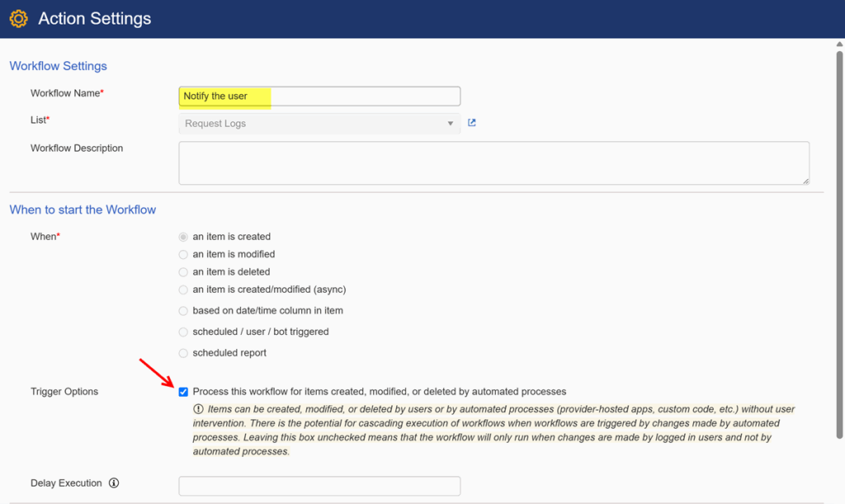The height and width of the screenshot is (504, 845).
Task: Click the italic note about automated processes
Action: (x=493, y=431)
